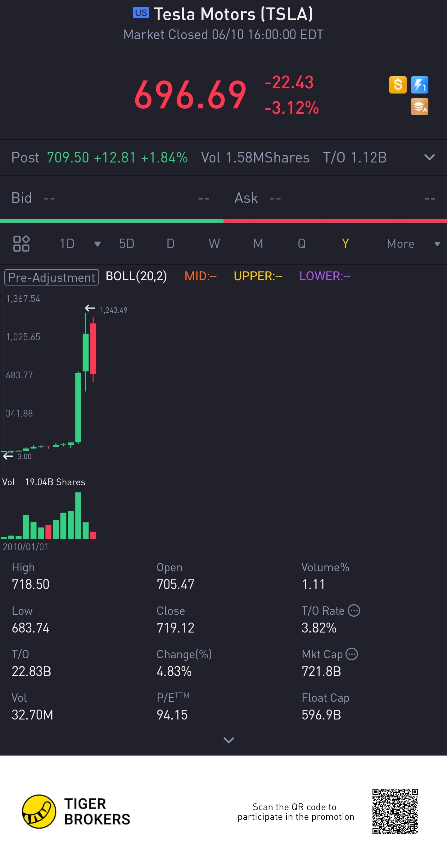447x868 pixels.
Task: Tap the Tiger Brokers logo
Action: pyautogui.click(x=76, y=811)
